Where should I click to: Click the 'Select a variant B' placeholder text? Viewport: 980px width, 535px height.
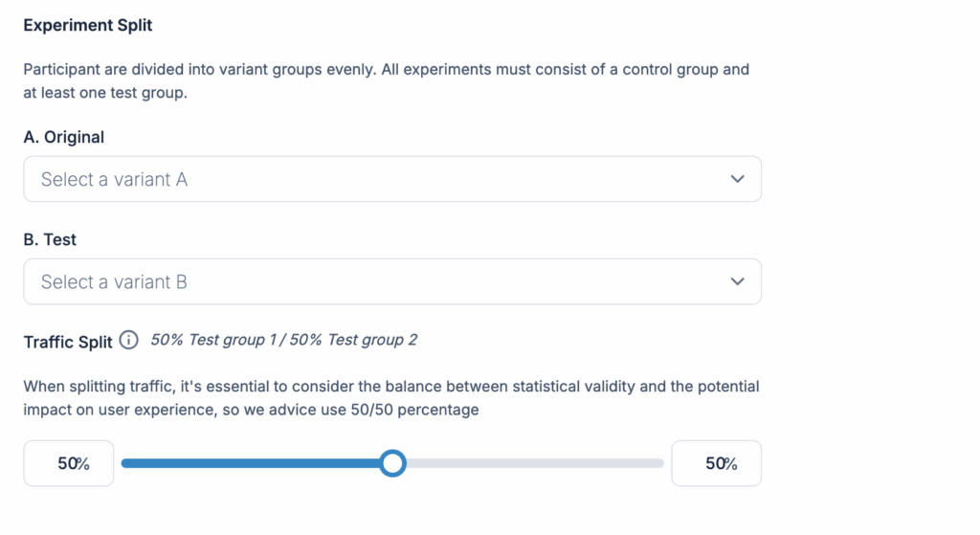(114, 281)
